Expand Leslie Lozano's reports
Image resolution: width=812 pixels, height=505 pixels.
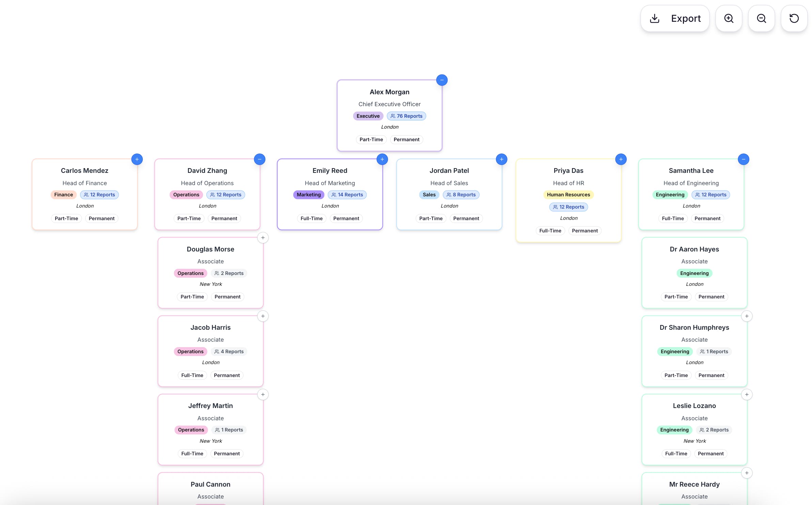(x=747, y=394)
